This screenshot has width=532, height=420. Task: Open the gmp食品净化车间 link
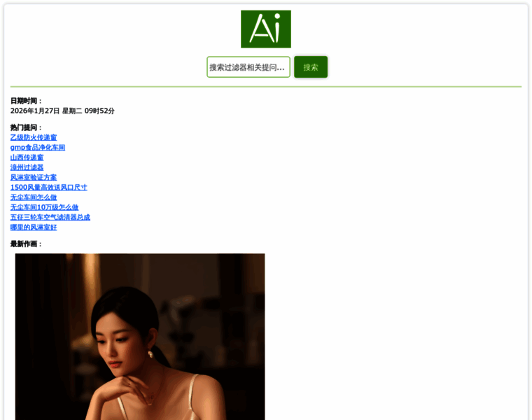[38, 148]
